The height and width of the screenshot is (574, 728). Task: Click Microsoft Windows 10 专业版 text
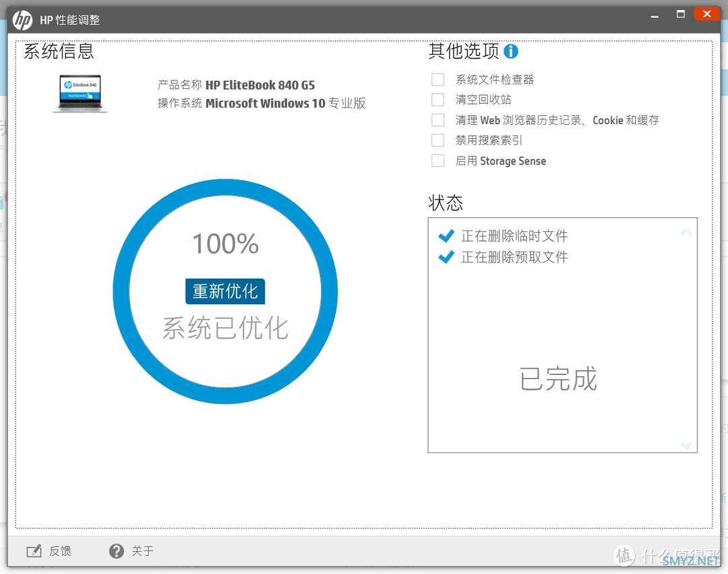tap(286, 103)
